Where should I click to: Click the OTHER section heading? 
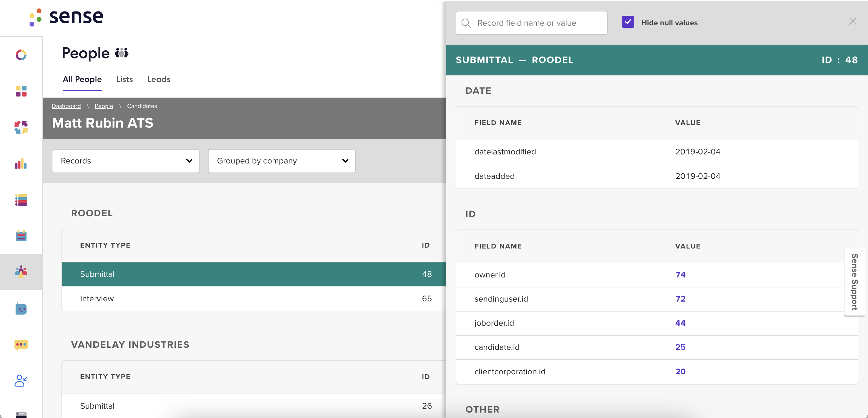pyautogui.click(x=483, y=410)
